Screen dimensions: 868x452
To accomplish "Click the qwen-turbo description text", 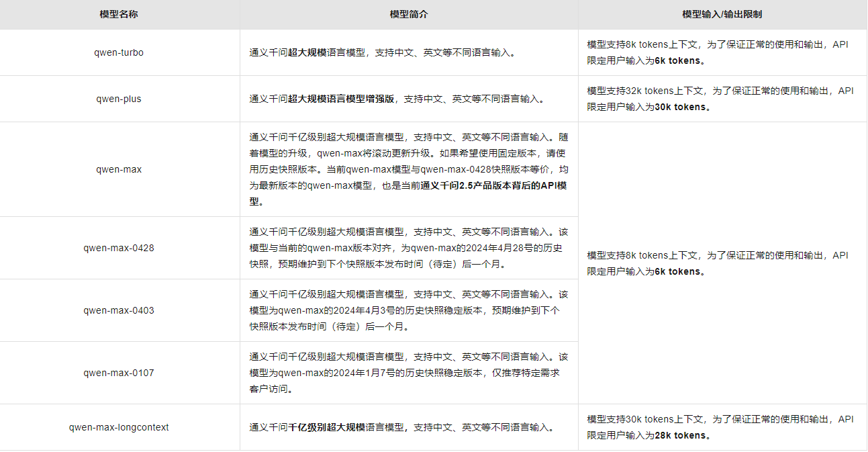I will (383, 52).
